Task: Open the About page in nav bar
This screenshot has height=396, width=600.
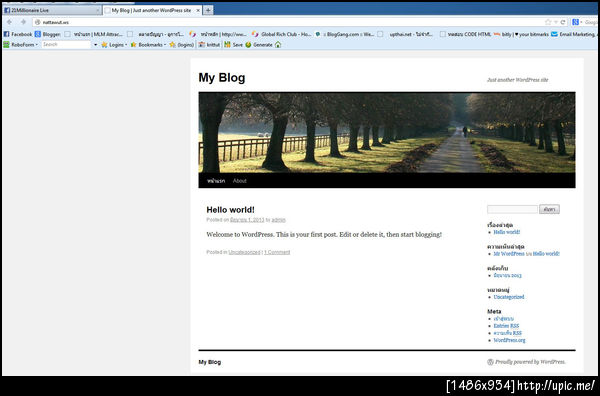Action: click(240, 181)
